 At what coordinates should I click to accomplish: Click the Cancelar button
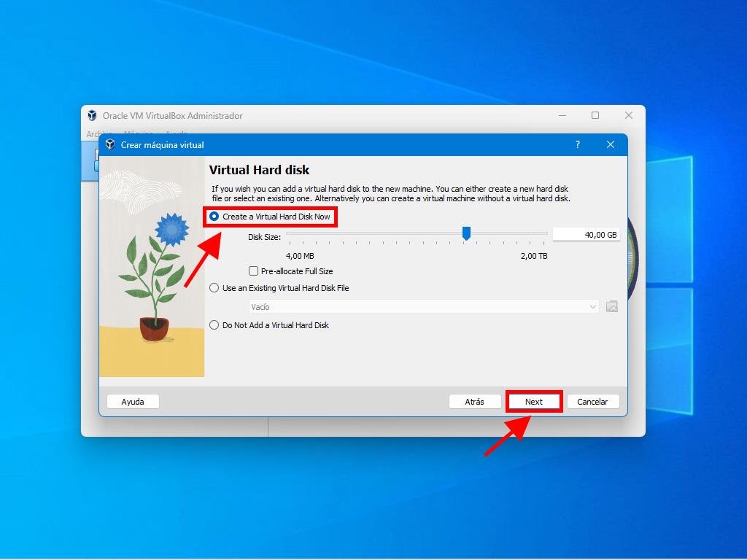coord(592,402)
